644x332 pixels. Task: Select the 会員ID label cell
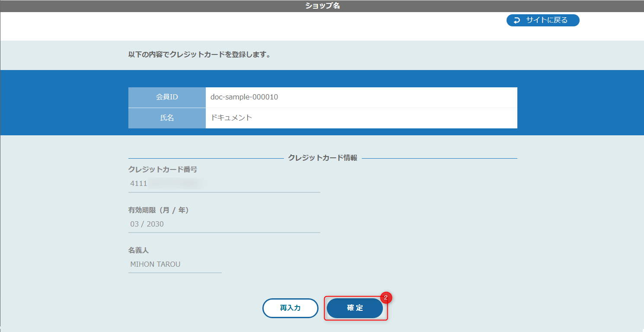click(167, 97)
